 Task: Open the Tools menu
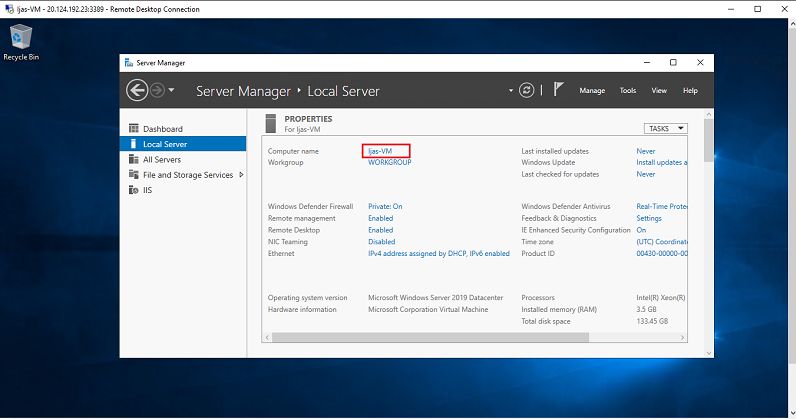[627, 90]
